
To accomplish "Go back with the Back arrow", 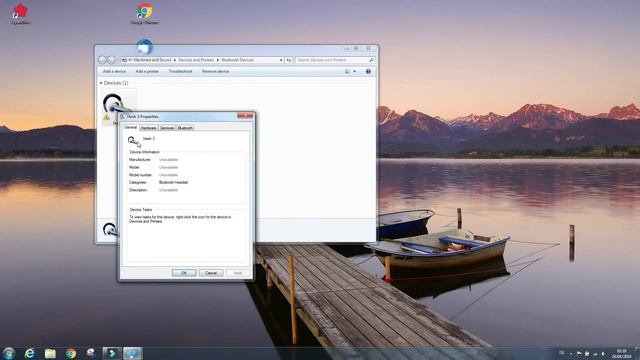I will [102, 60].
